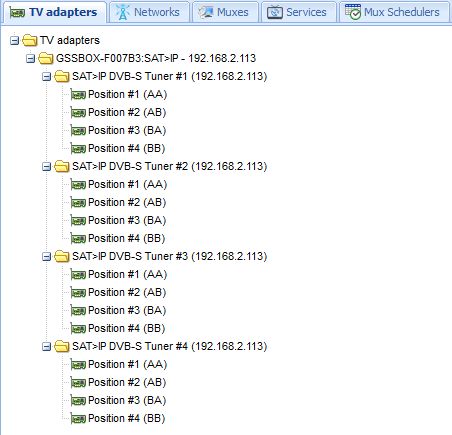Image resolution: width=452 pixels, height=435 pixels.
Task: Click the Muxes tab icon
Action: tap(206, 12)
